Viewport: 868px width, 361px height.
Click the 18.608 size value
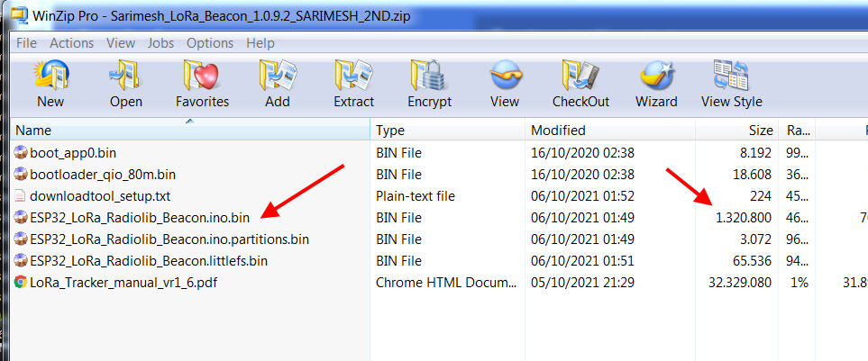tap(752, 175)
